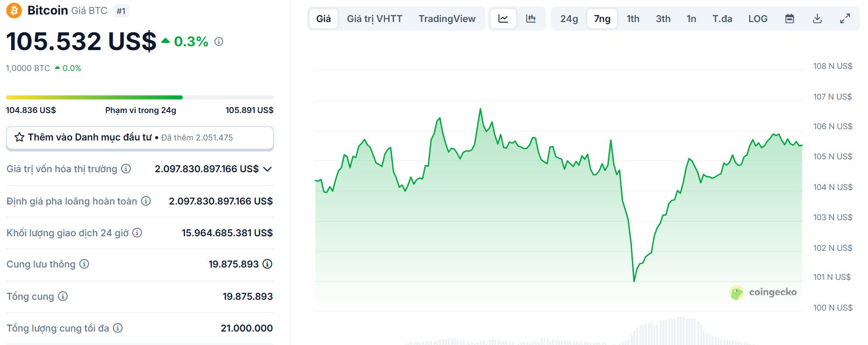
Task: Click the 105.891 US$ high value
Action: [249, 110]
